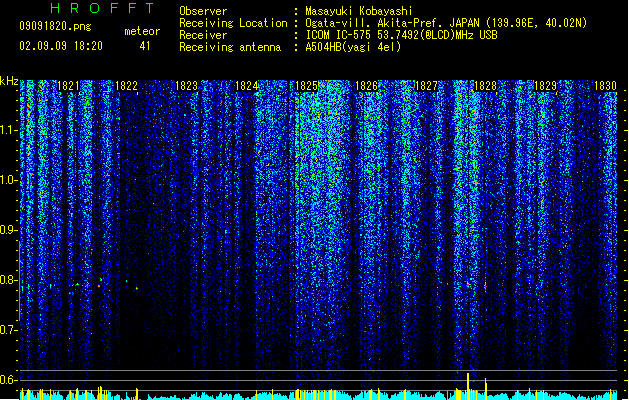629x400 pixels.
Task: Click the Receiving Location label
Action: (x=233, y=23)
